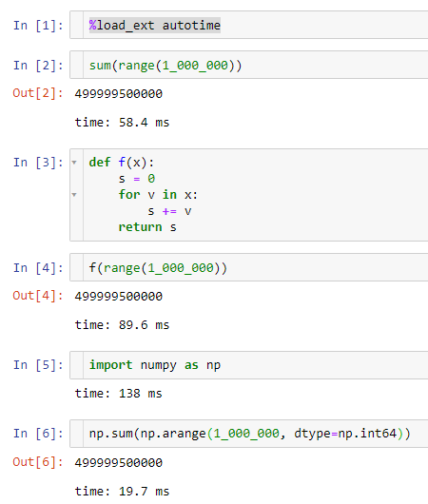Click the s += v line in cell 3
428x504 pixels.
click(169, 211)
